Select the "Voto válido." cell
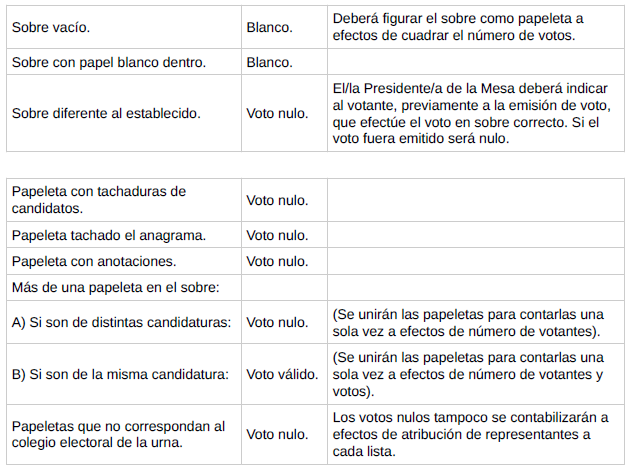This screenshot has height=470, width=629. (x=282, y=374)
